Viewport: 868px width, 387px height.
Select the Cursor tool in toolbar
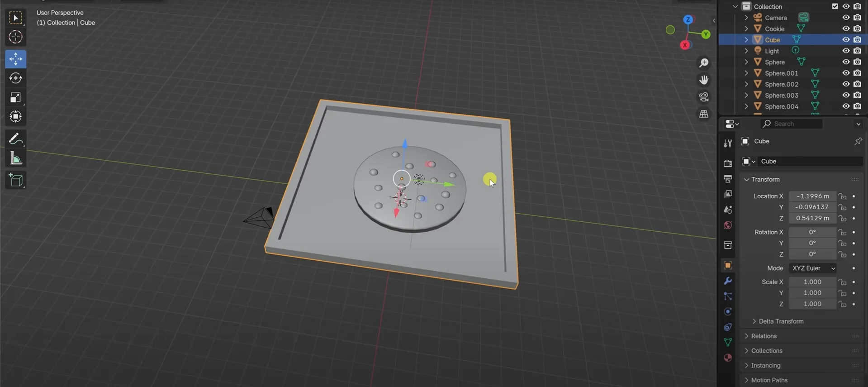[15, 37]
